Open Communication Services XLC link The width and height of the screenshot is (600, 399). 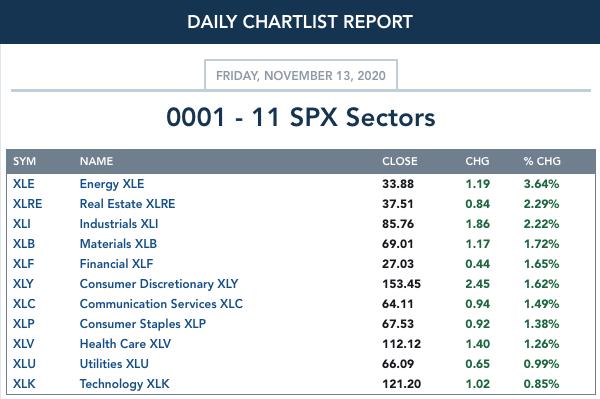[x=161, y=304]
